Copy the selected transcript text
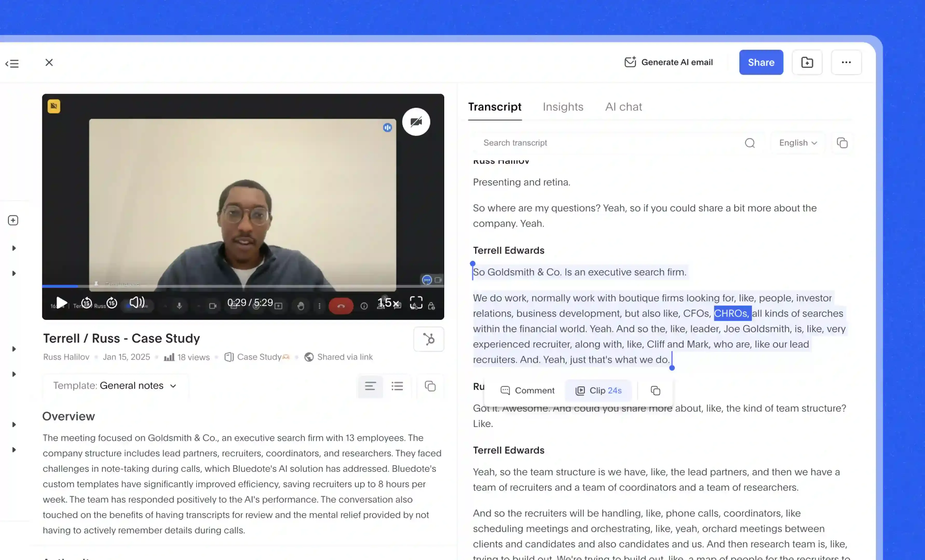This screenshot has height=560, width=925. point(655,391)
